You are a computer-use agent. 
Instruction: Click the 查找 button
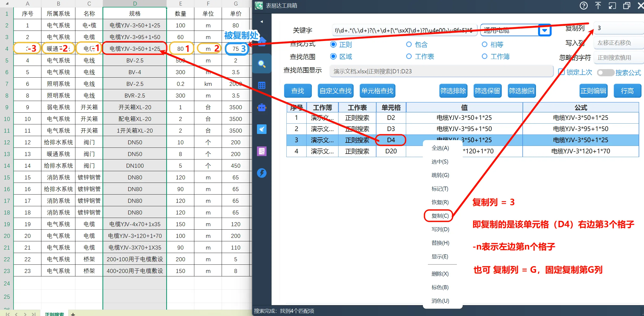click(x=298, y=91)
